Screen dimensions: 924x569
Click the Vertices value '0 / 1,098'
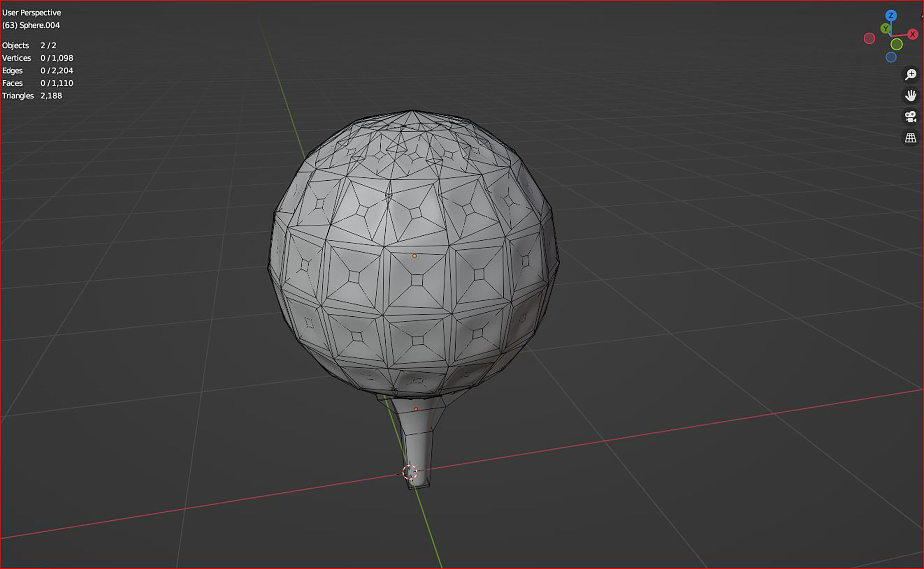click(x=57, y=58)
